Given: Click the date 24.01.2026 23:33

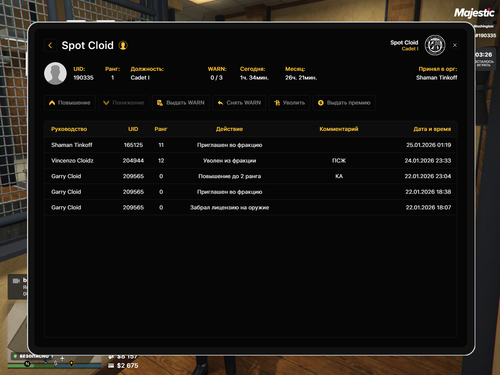Looking at the screenshot, I should [428, 161].
